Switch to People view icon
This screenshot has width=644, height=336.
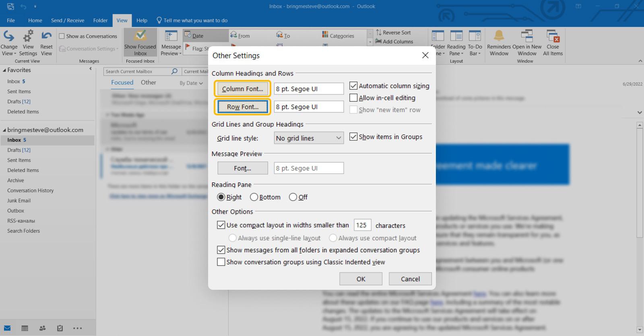tap(42, 328)
